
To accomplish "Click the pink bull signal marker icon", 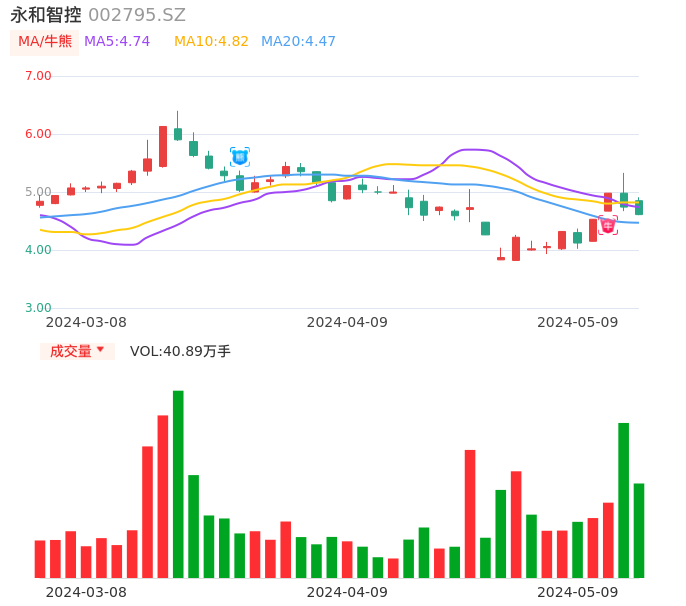I will (x=608, y=226).
